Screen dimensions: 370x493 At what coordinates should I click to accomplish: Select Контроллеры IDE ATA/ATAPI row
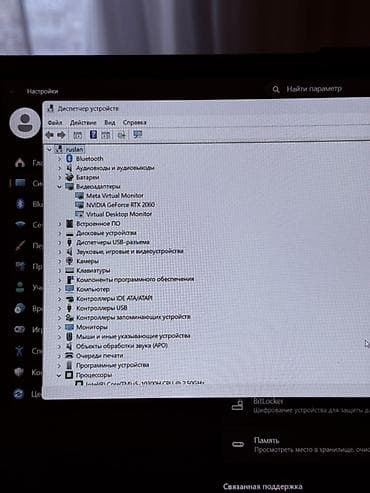coord(114,299)
